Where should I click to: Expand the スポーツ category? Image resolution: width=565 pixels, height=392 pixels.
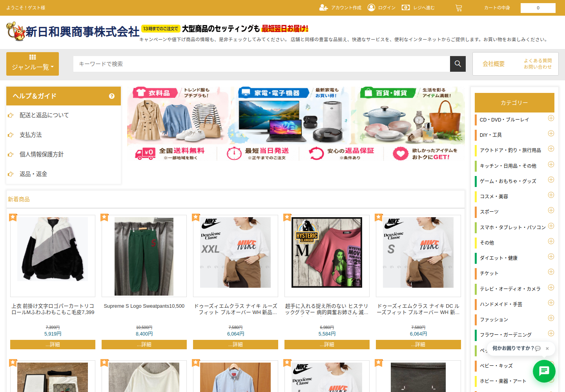tap(551, 211)
